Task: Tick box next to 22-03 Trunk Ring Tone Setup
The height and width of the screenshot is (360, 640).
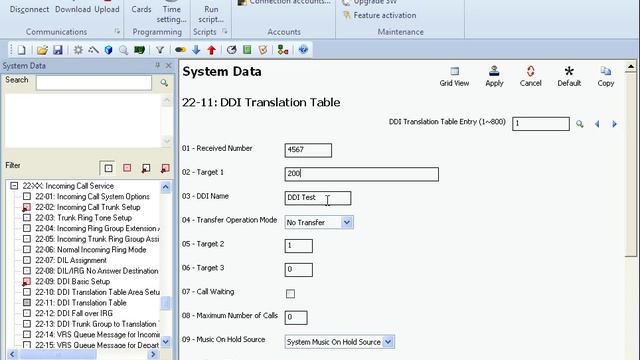Action: click(x=27, y=218)
